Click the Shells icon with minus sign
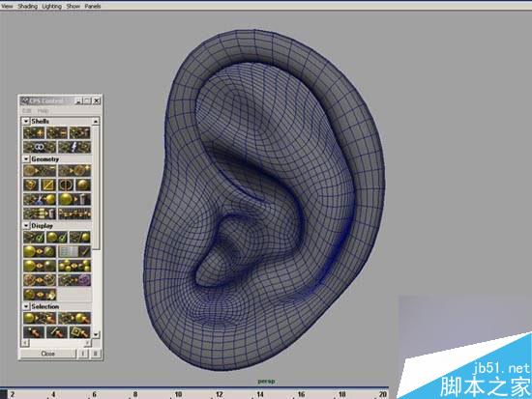Viewport: 532px width, 399px height. 57,132
